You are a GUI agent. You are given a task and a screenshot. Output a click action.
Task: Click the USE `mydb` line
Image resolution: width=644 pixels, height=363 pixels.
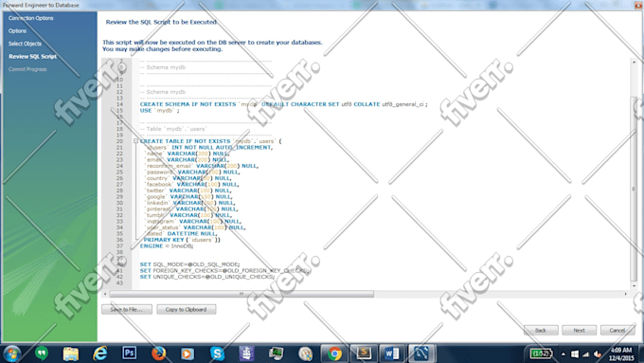[159, 110]
